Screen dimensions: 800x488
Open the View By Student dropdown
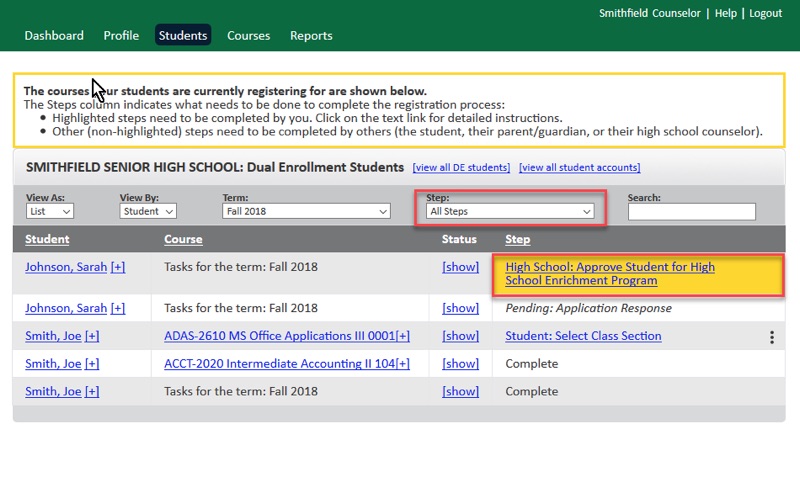(148, 212)
